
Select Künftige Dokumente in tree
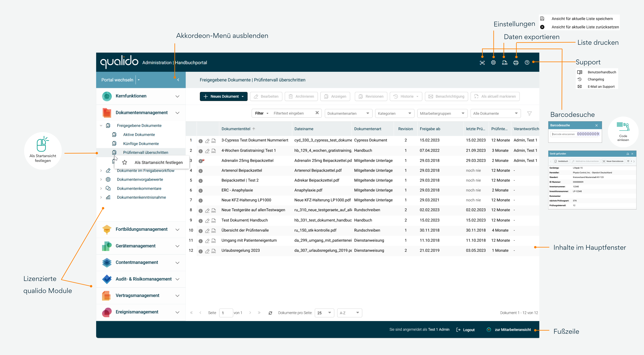pos(141,144)
